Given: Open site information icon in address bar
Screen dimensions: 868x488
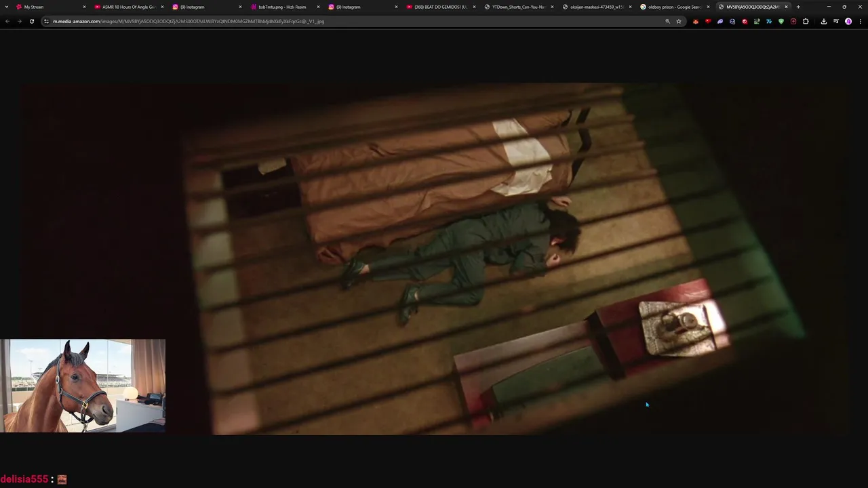Looking at the screenshot, I should 46,21.
